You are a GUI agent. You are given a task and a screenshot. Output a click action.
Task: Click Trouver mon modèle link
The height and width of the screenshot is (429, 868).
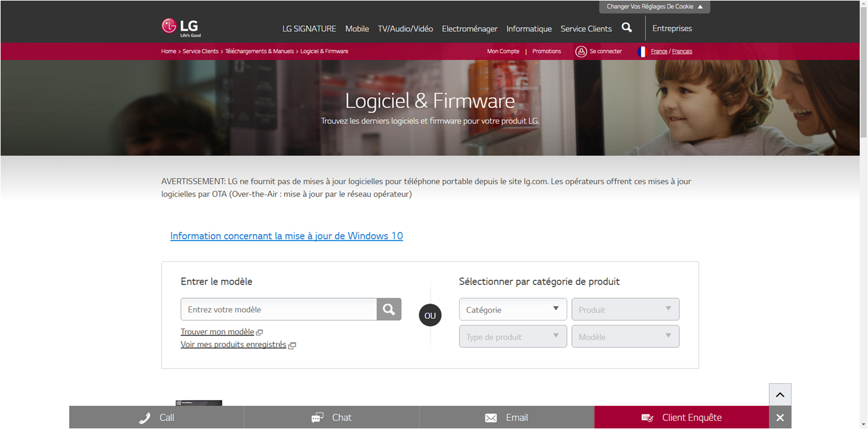pos(217,332)
